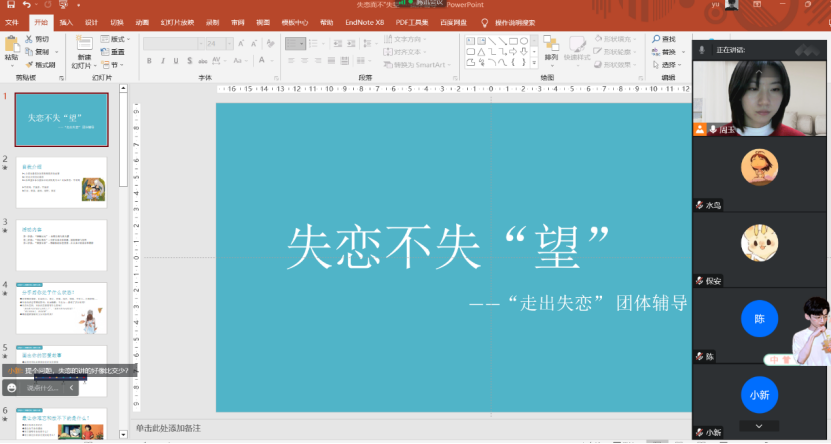Click the Undo arrow in quick access toolbar
This screenshot has height=444, width=831.
coord(26,5)
